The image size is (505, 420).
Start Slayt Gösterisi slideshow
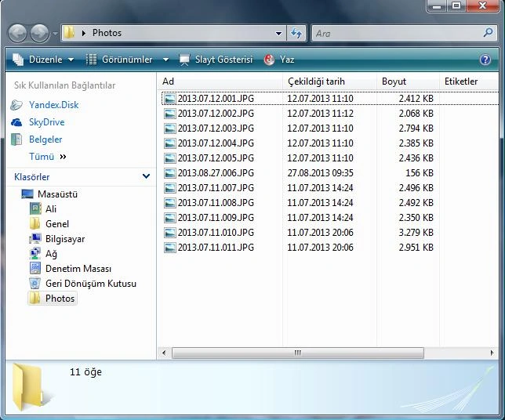click(216, 60)
